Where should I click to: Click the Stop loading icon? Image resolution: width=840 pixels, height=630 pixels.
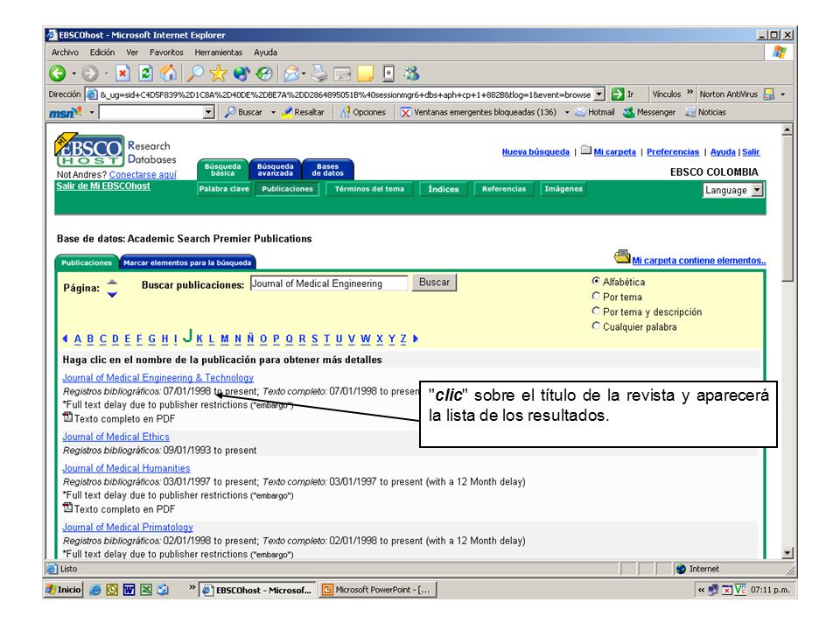click(122, 73)
